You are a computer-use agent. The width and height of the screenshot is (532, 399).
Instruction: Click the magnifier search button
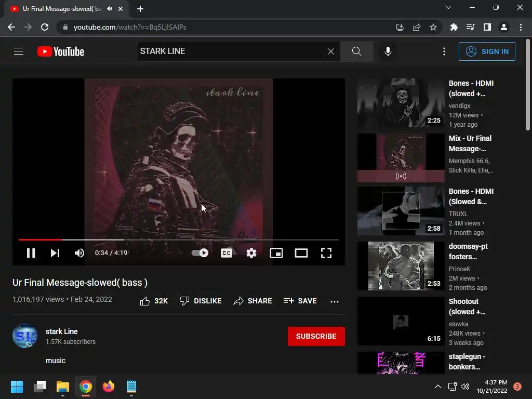356,51
